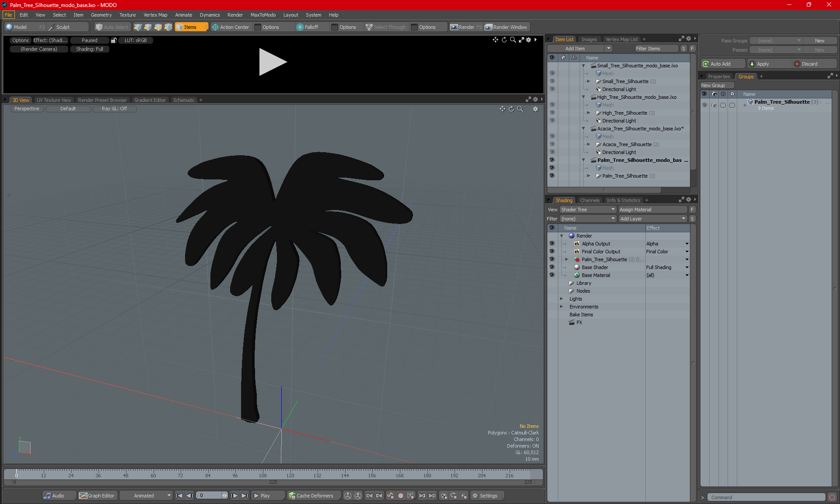840x504 pixels.
Task: Open Shader Tree view dropdown
Action: click(x=588, y=210)
